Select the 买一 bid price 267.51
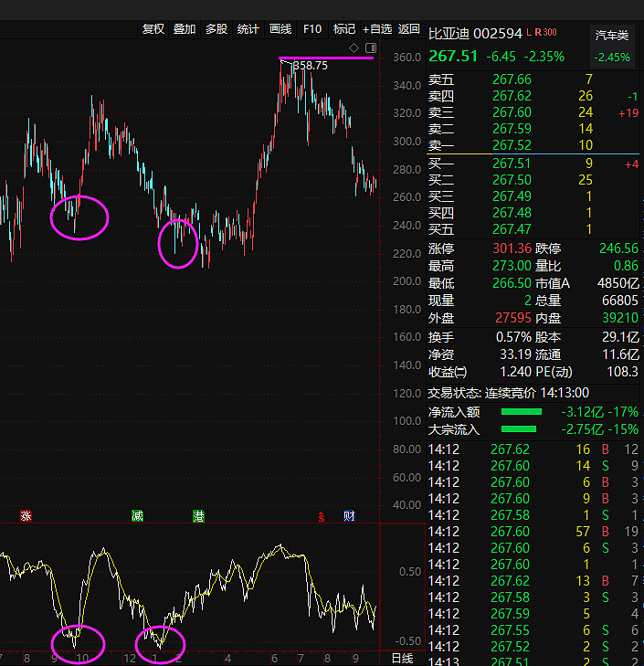644x666 pixels. click(x=512, y=164)
